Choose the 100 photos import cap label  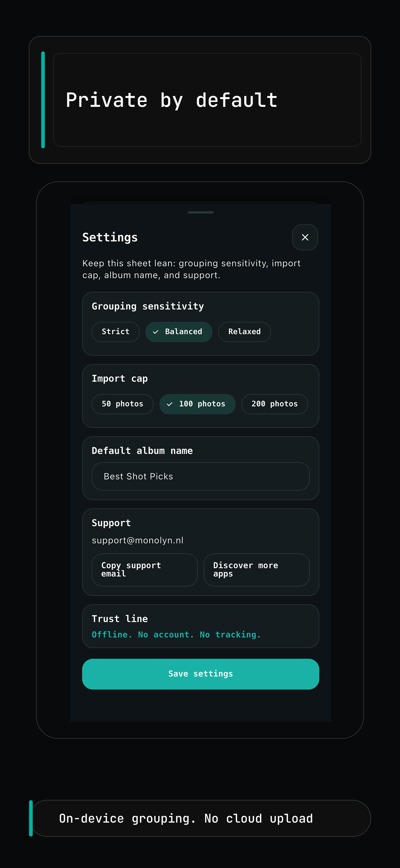[202, 404]
